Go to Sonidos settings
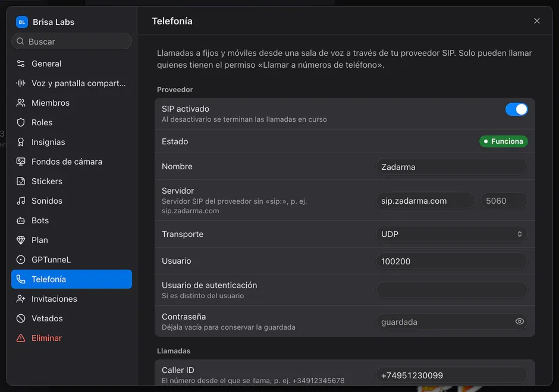Viewport: 559px width, 392px height. (x=71, y=201)
